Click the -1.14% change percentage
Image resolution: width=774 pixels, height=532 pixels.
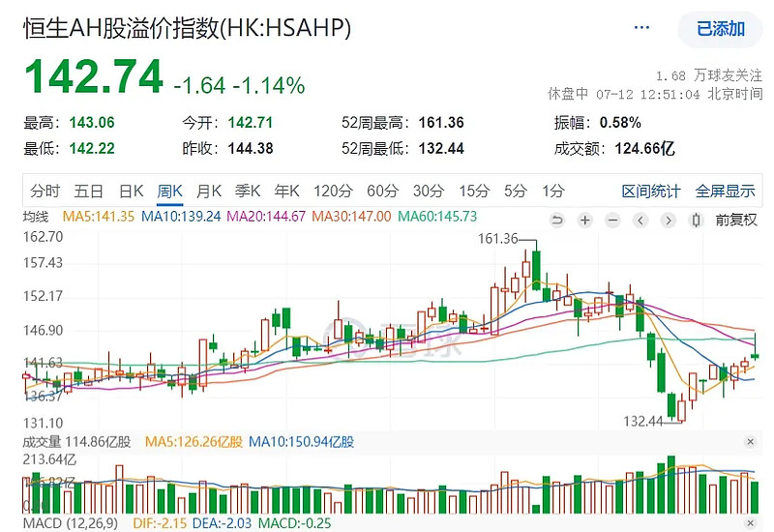[269, 86]
